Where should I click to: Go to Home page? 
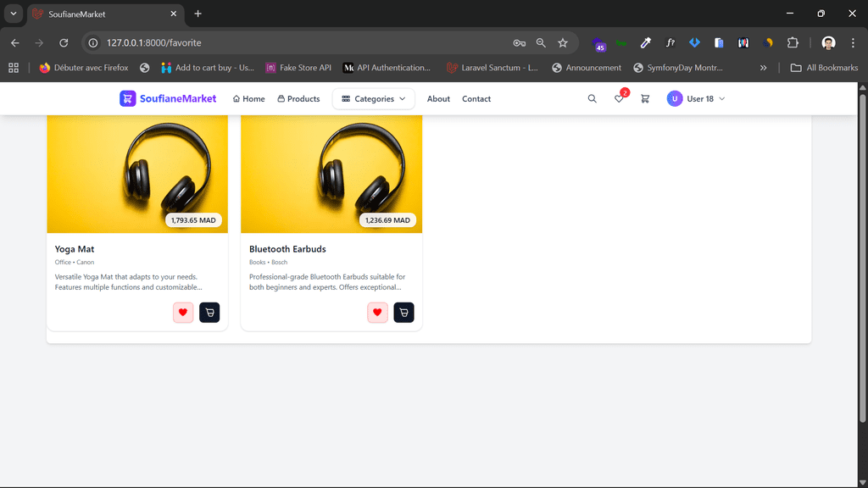[x=248, y=98]
